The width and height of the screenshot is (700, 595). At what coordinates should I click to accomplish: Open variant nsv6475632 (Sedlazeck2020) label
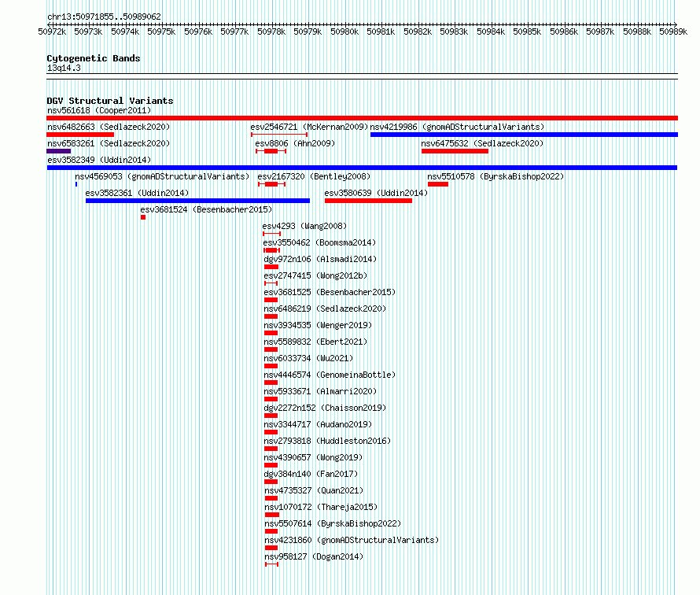coord(483,143)
